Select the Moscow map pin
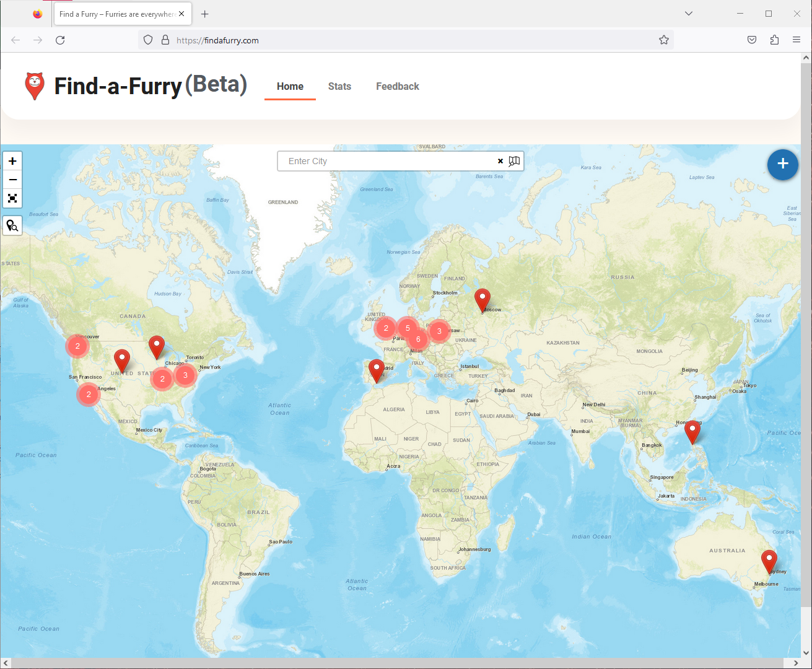The height and width of the screenshot is (669, 812). point(482,300)
